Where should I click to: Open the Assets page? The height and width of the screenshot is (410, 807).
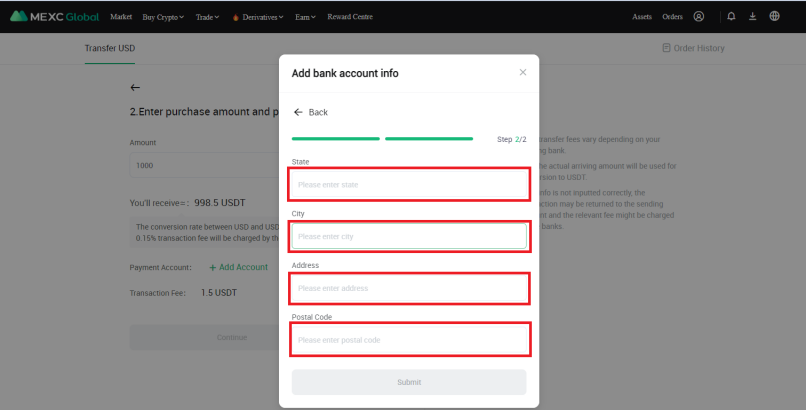(x=642, y=17)
